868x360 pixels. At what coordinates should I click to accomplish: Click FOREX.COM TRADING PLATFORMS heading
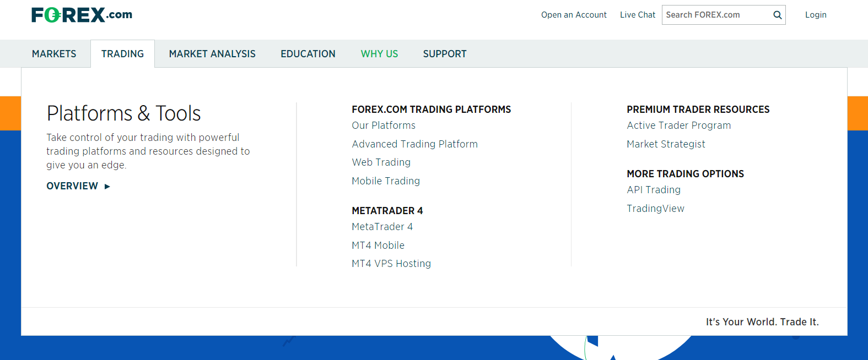tap(432, 110)
